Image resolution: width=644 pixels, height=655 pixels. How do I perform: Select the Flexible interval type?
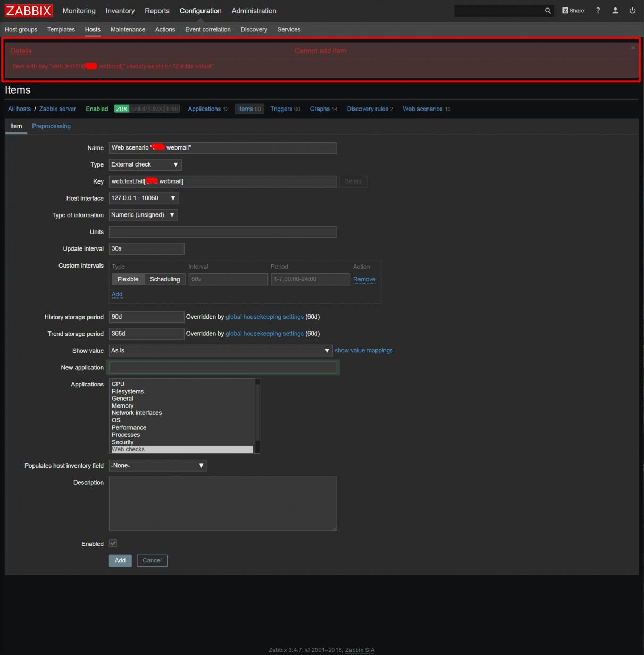coord(128,279)
